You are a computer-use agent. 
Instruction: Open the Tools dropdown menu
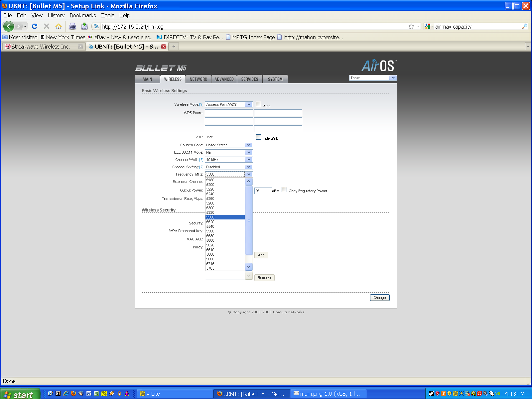373,78
